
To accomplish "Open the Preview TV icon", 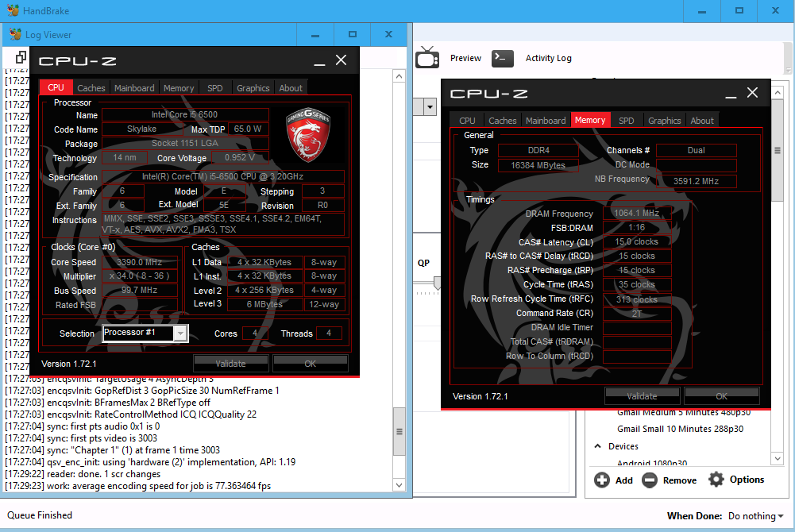I will pos(427,58).
